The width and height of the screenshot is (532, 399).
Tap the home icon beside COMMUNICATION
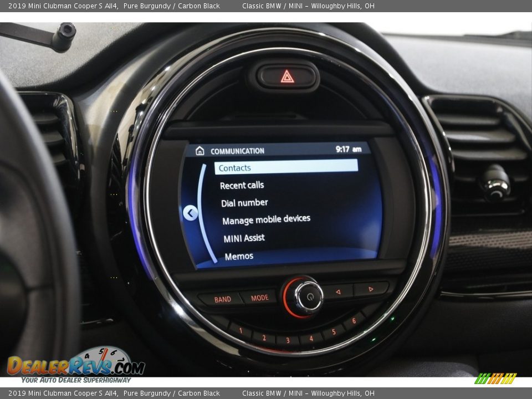point(200,151)
